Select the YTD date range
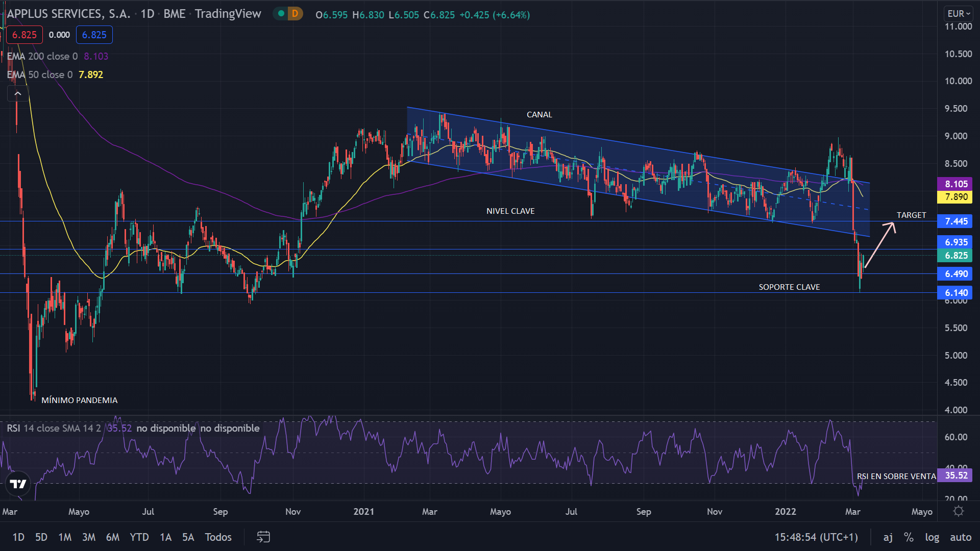 pyautogui.click(x=139, y=537)
